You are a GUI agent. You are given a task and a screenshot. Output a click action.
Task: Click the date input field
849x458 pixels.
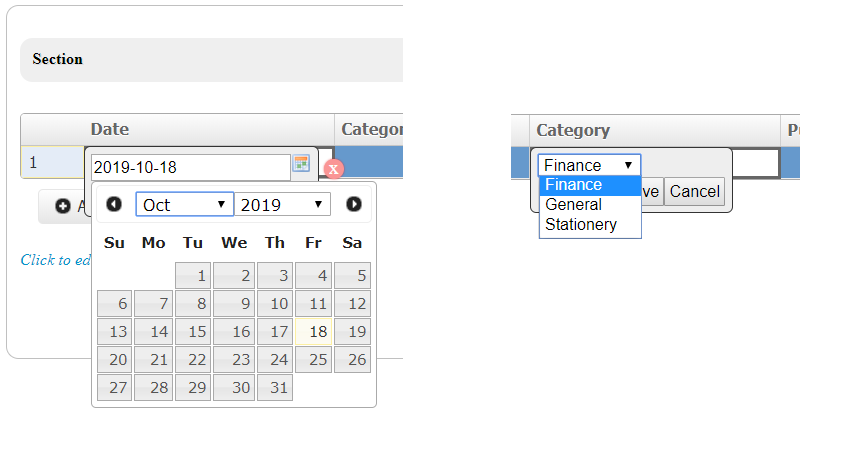point(189,167)
